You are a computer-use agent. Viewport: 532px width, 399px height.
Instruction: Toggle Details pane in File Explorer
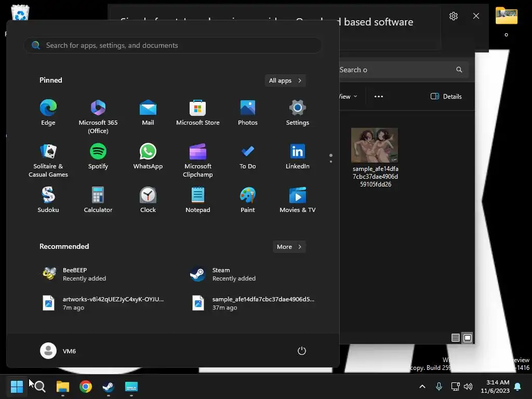tap(446, 96)
